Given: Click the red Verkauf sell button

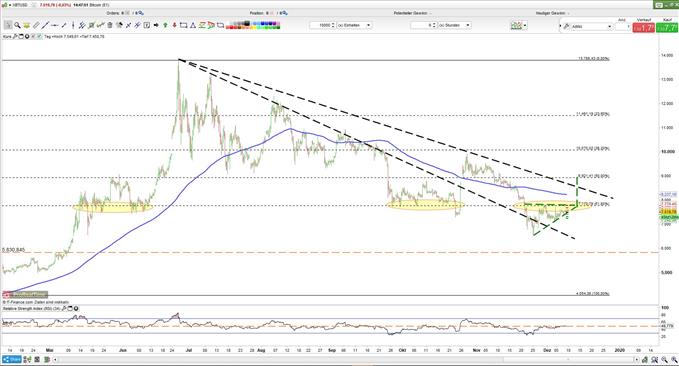Looking at the screenshot, I should pyautogui.click(x=643, y=28).
